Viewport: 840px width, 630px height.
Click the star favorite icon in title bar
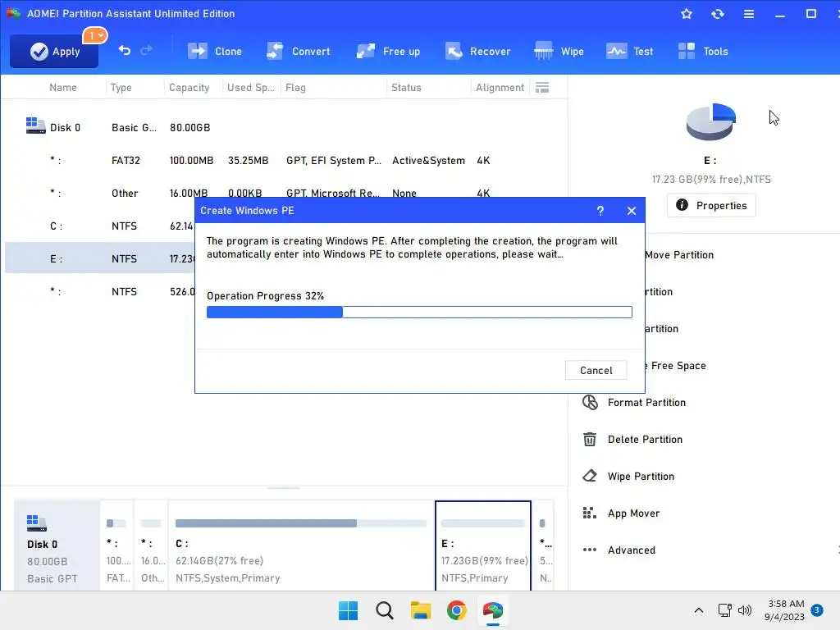point(687,14)
